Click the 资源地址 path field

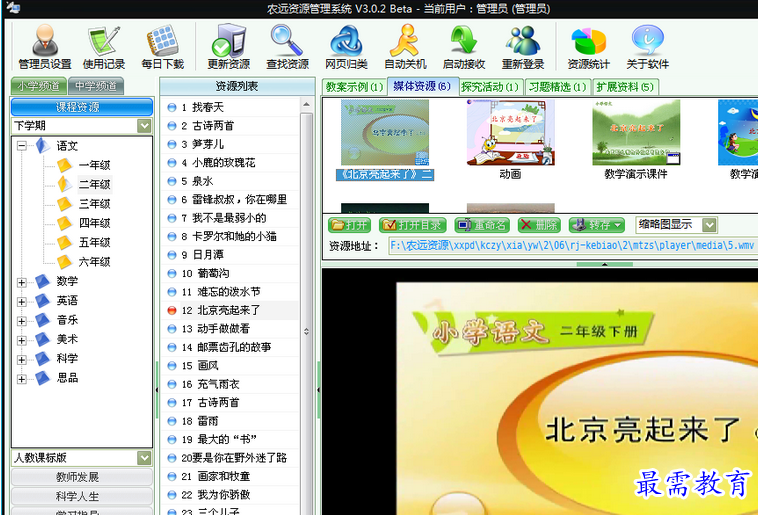[x=572, y=246]
